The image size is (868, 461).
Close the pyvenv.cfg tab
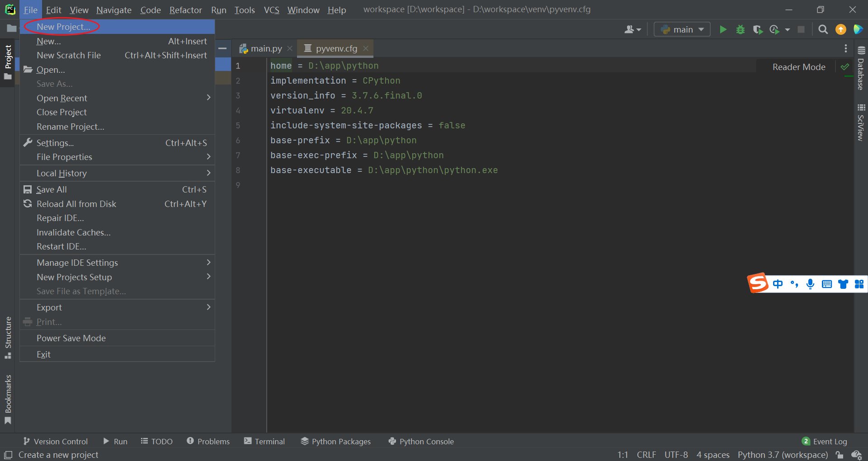click(366, 48)
